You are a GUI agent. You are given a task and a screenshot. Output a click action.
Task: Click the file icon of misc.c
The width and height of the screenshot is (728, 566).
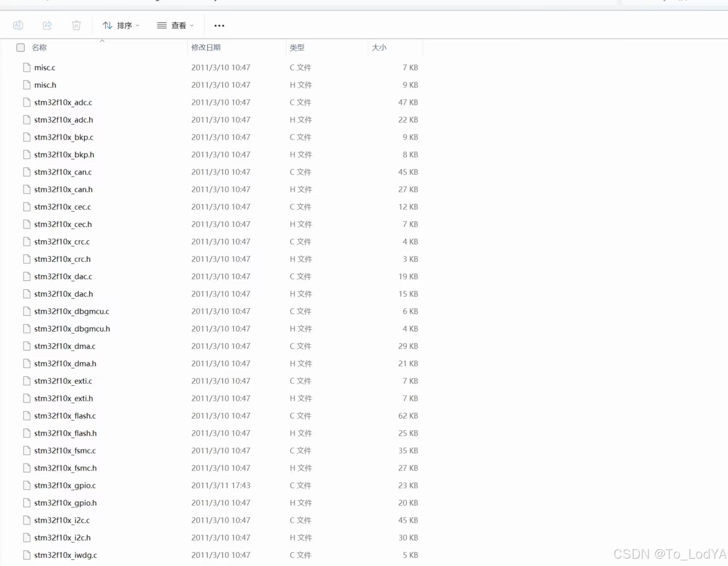tap(27, 67)
